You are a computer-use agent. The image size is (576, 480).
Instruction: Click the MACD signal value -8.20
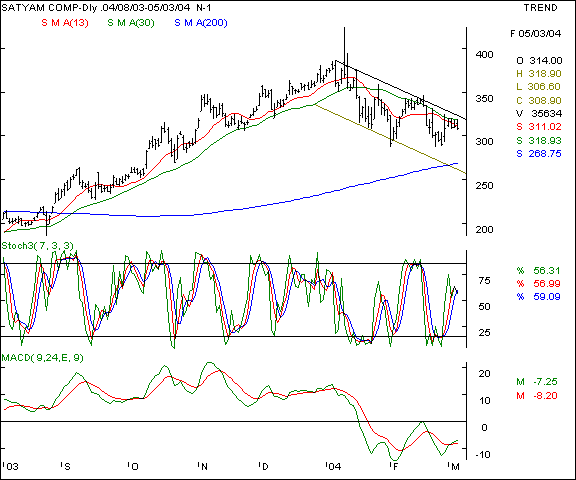545,396
